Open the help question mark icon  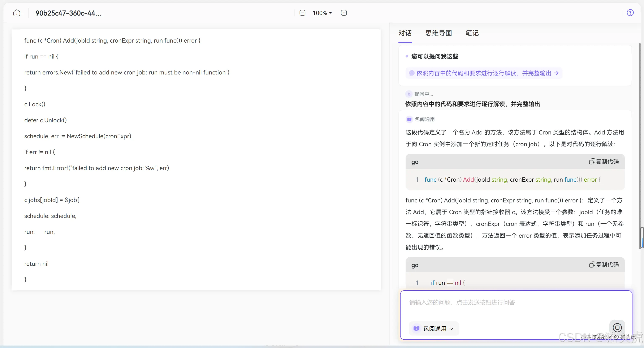(630, 13)
